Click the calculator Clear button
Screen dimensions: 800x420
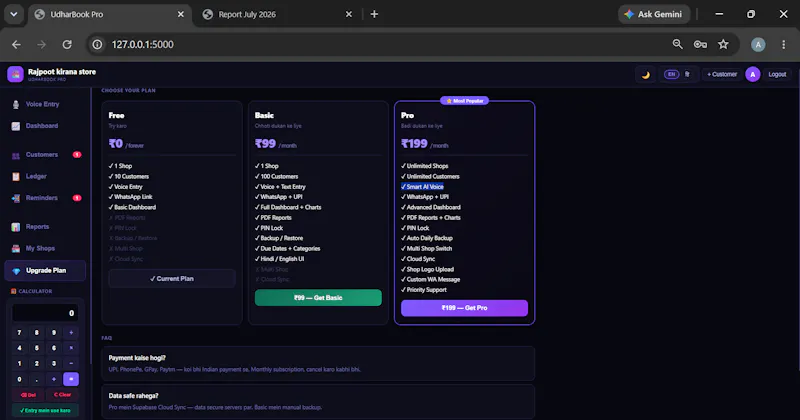62,395
